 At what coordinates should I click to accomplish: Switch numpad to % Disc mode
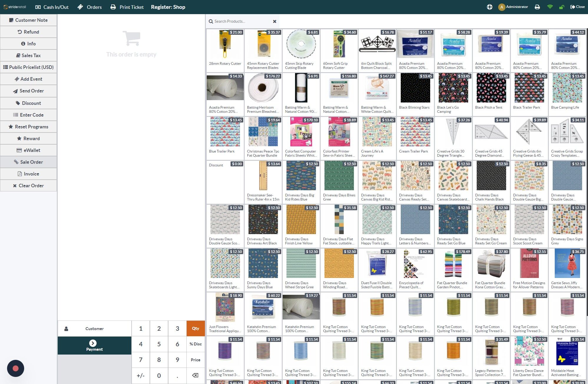[196, 344]
